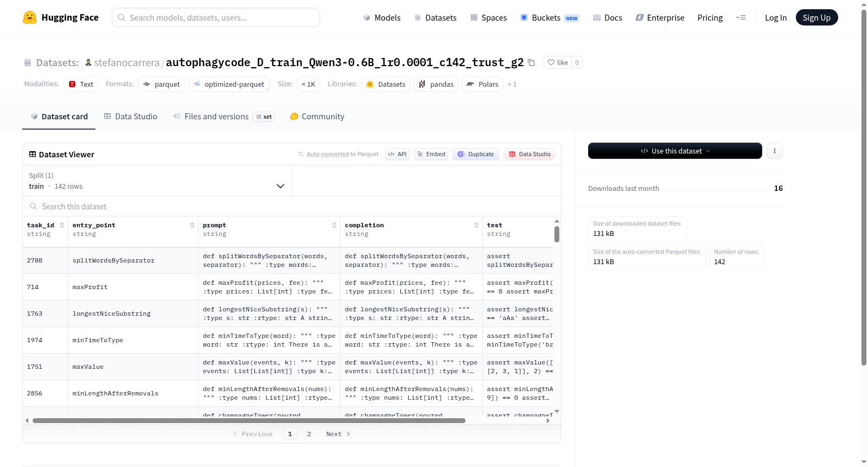Open the Files and versions tab
This screenshot has width=868, height=467.
click(x=224, y=116)
